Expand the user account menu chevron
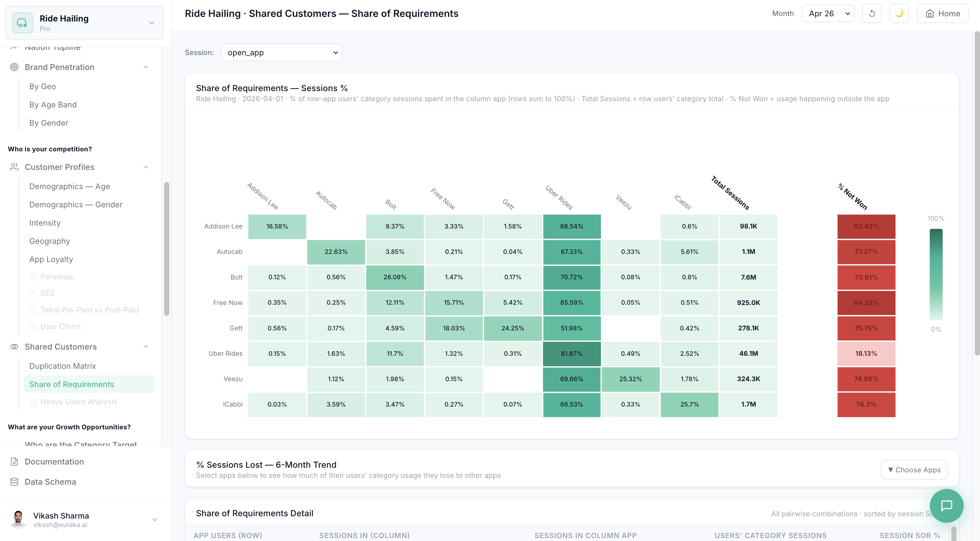Screen dimensions: 980x541 click(155, 519)
